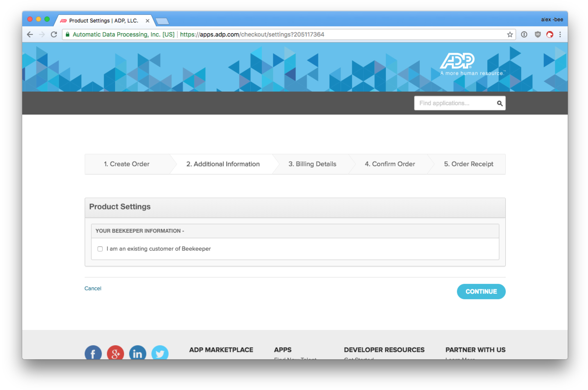Click the yellow minimize window button
The image size is (588, 390).
click(x=38, y=19)
